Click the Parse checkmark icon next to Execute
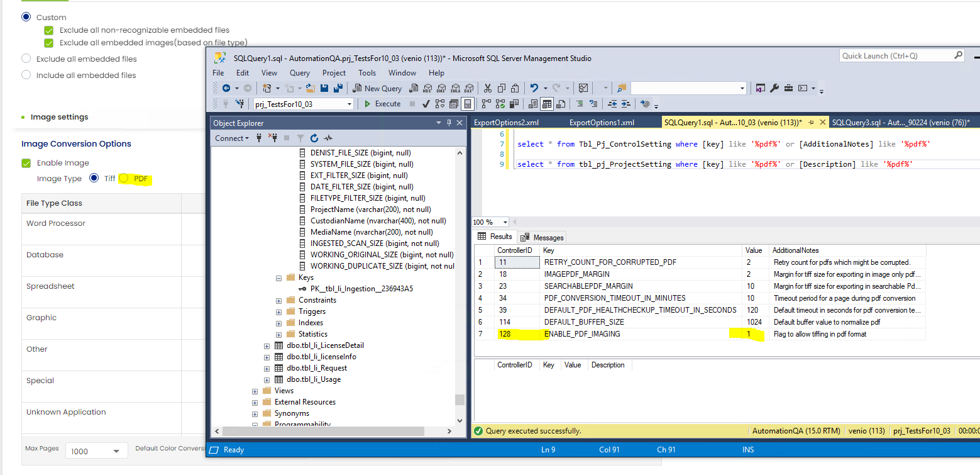 point(426,104)
